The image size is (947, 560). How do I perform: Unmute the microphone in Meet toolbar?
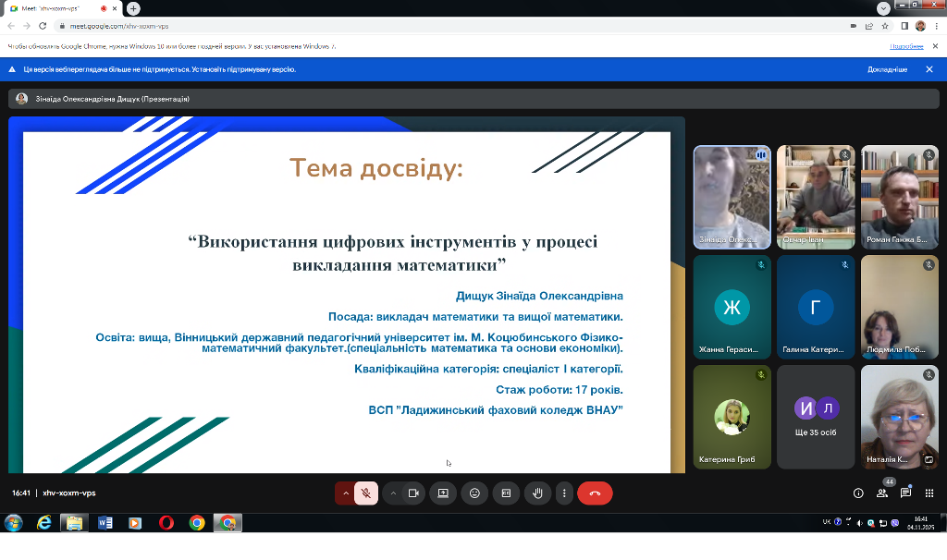coord(366,493)
